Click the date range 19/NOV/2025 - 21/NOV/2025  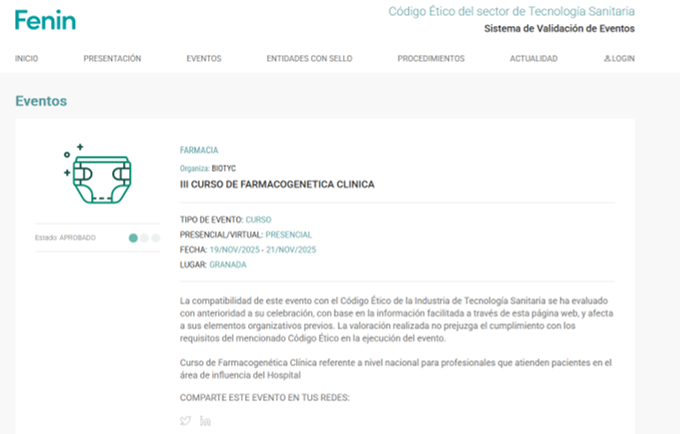coord(263,250)
